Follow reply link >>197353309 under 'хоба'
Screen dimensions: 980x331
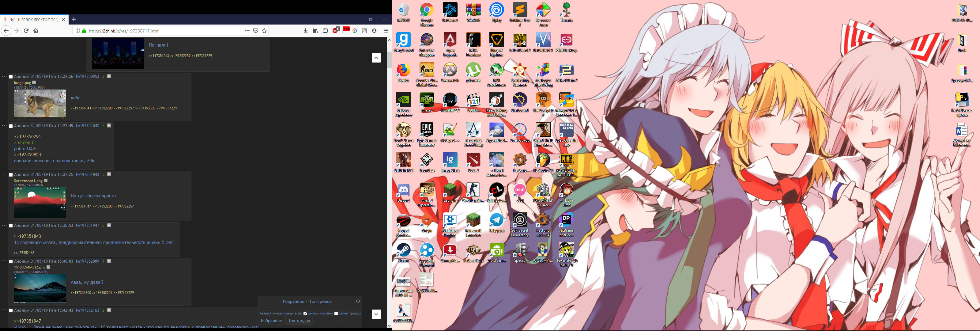(145, 108)
